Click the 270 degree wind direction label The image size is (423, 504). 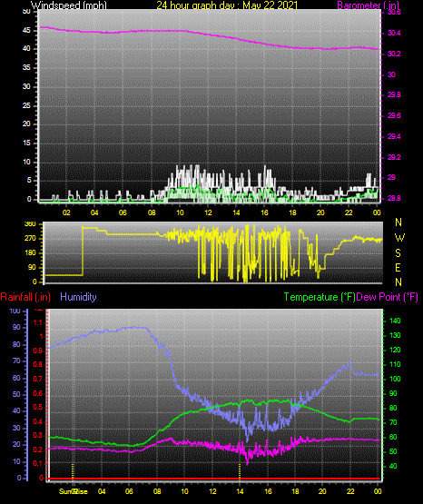tap(31, 239)
